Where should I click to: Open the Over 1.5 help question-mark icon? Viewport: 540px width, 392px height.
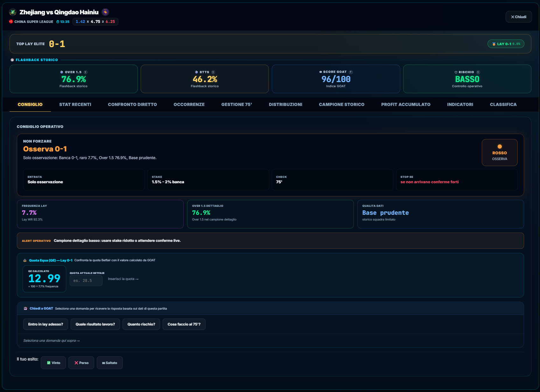point(86,72)
